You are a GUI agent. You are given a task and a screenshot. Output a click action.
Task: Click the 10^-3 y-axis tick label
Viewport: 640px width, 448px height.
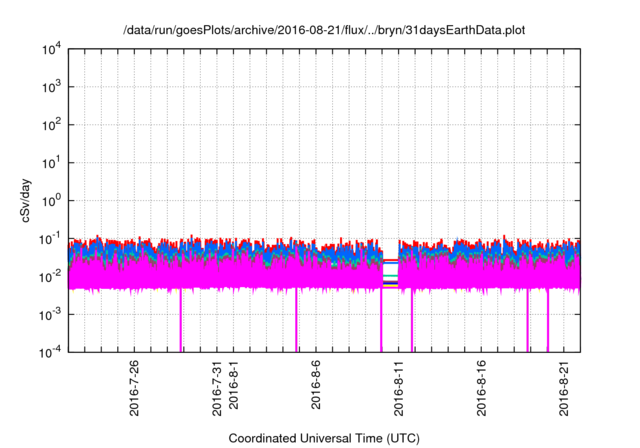click(50, 315)
